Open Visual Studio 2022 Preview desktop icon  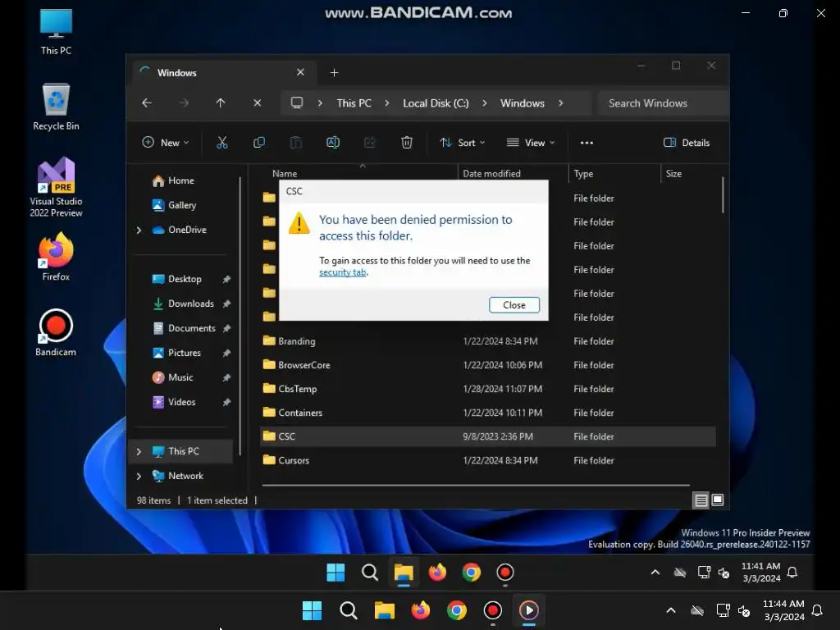click(56, 187)
